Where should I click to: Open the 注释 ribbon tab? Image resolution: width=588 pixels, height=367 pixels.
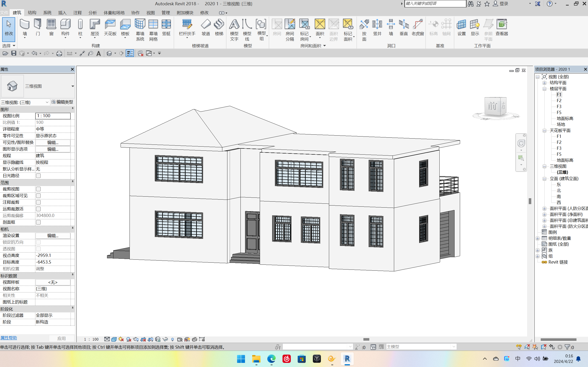pos(77,13)
